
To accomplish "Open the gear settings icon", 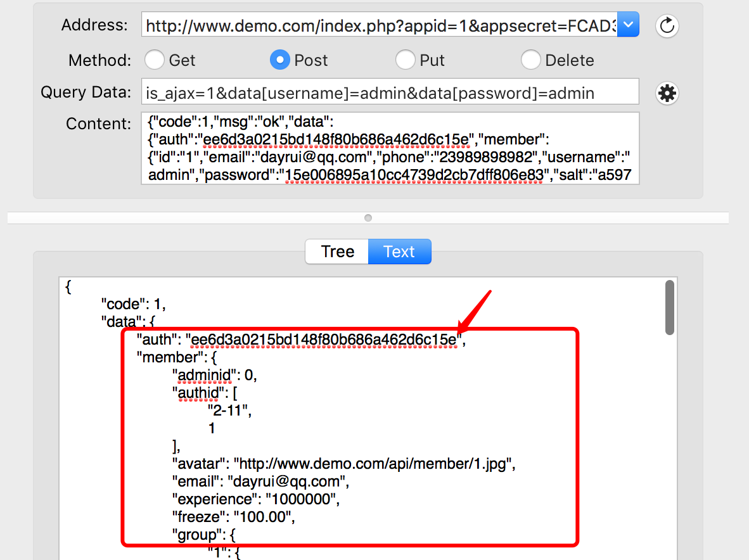I will coord(667,93).
